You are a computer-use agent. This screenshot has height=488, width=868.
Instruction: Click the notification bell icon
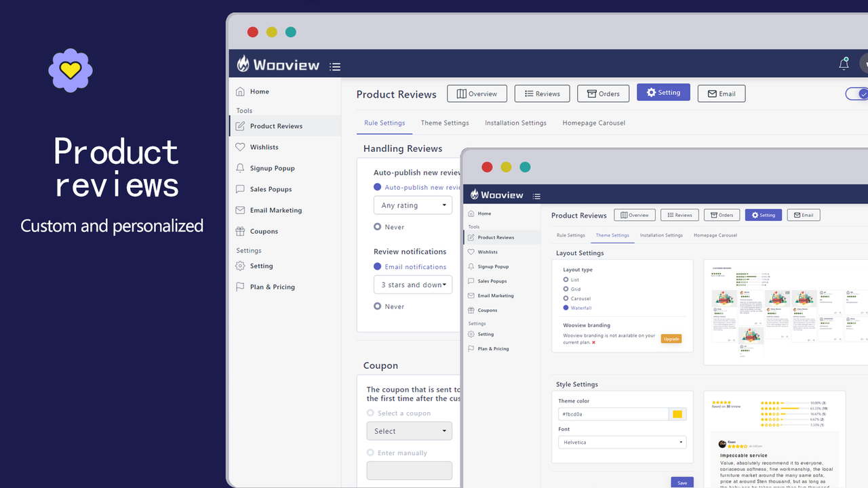(844, 62)
